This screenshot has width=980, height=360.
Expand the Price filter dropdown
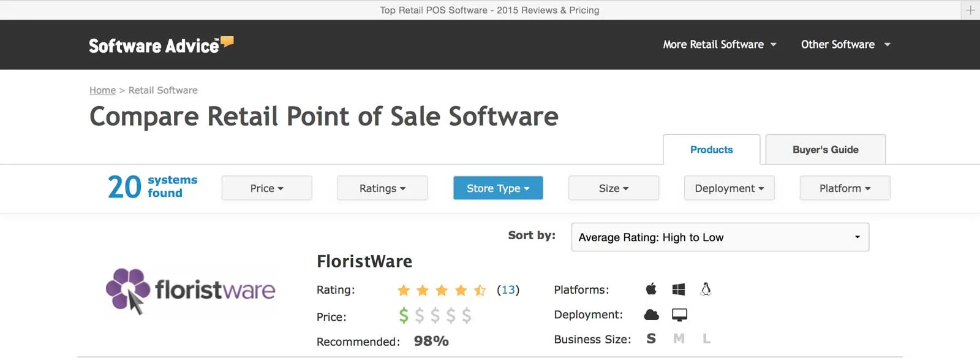[267, 188]
